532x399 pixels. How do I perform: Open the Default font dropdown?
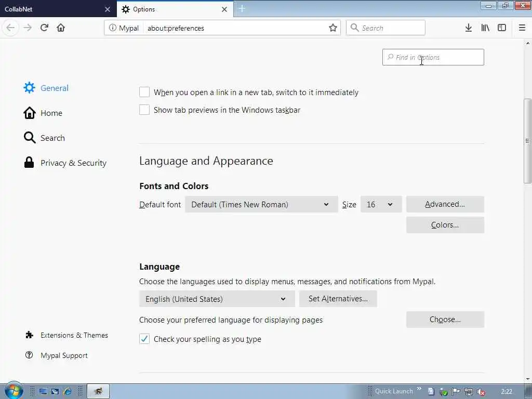[261, 204]
